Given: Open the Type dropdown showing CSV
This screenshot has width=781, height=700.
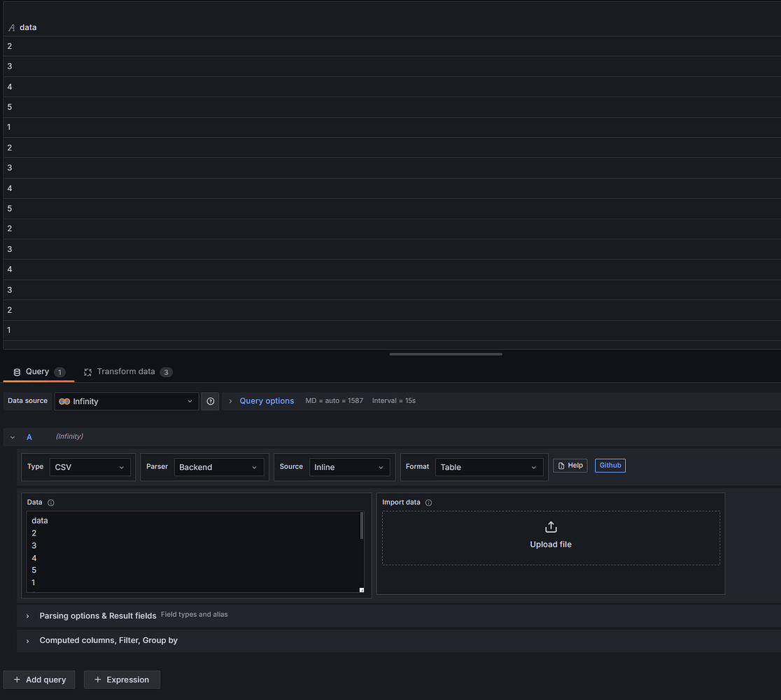Looking at the screenshot, I should 90,467.
